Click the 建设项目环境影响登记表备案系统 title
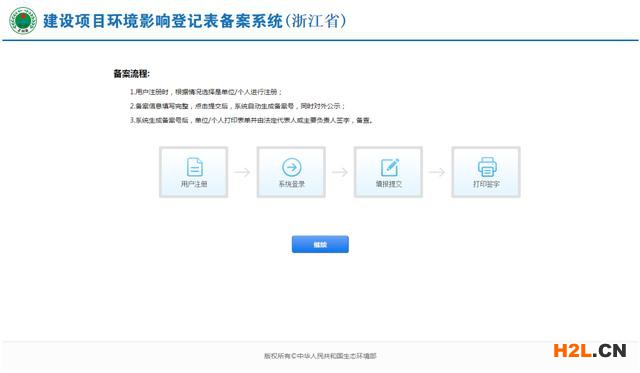Screen dimensions: 640x373 point(163,21)
